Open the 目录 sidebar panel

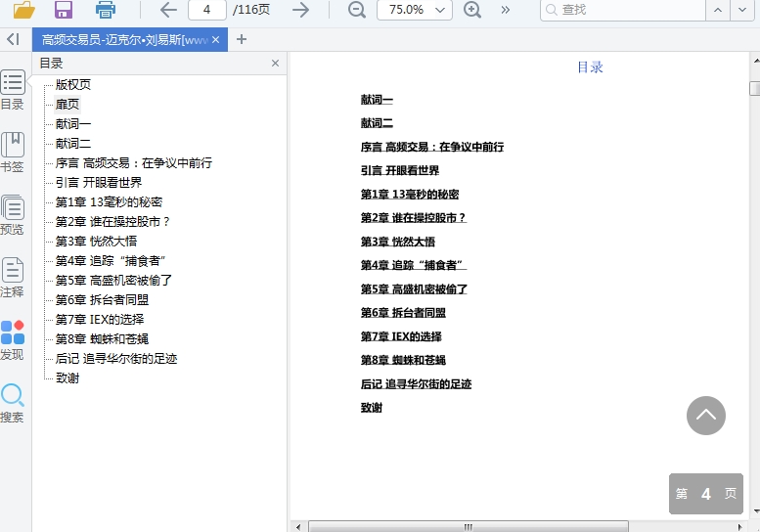point(13,90)
